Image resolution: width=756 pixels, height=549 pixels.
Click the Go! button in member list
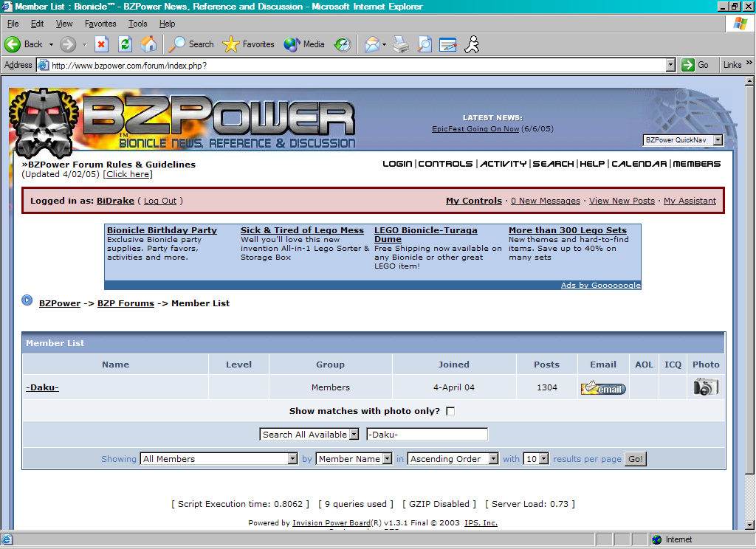(635, 459)
